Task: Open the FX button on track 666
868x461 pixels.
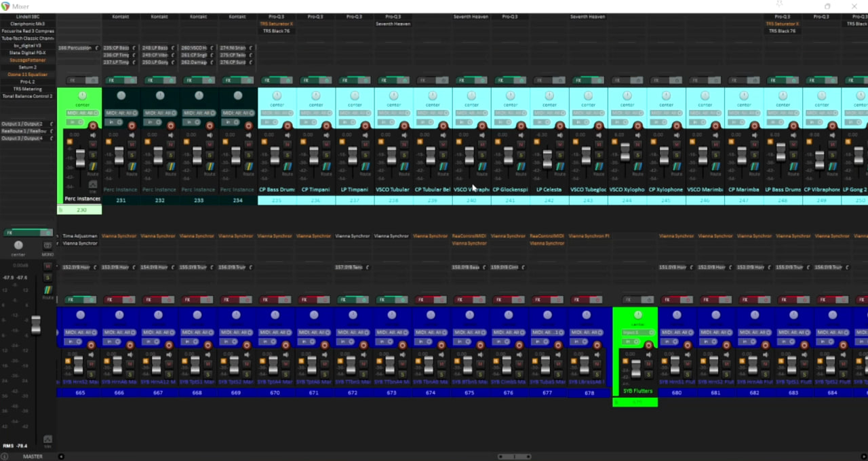Action: tap(112, 300)
